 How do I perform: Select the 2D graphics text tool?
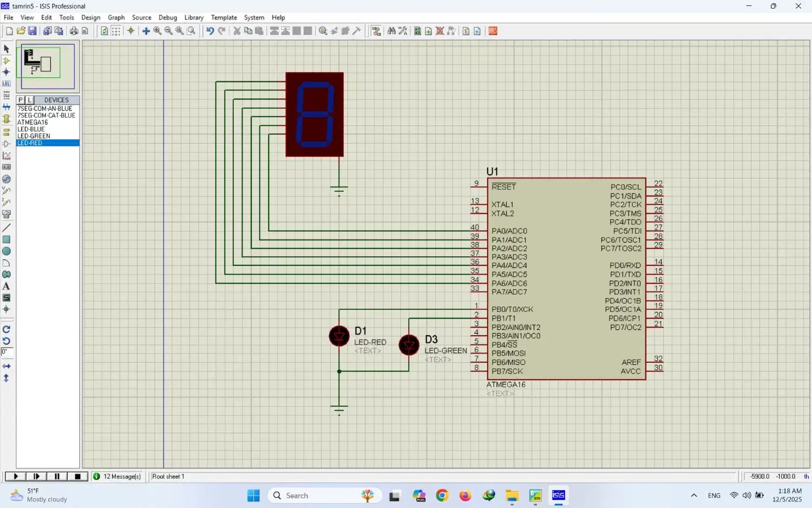point(6,286)
